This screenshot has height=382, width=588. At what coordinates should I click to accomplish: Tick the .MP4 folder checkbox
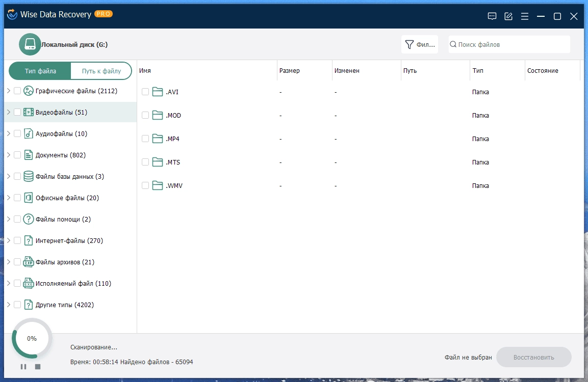(x=145, y=139)
